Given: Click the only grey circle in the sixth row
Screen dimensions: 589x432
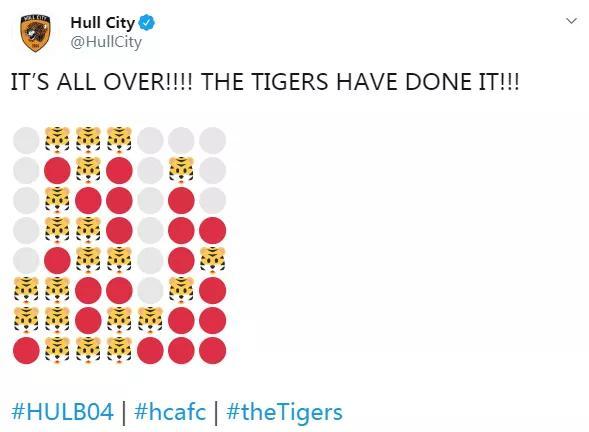Looking at the screenshot, I should 150,291.
